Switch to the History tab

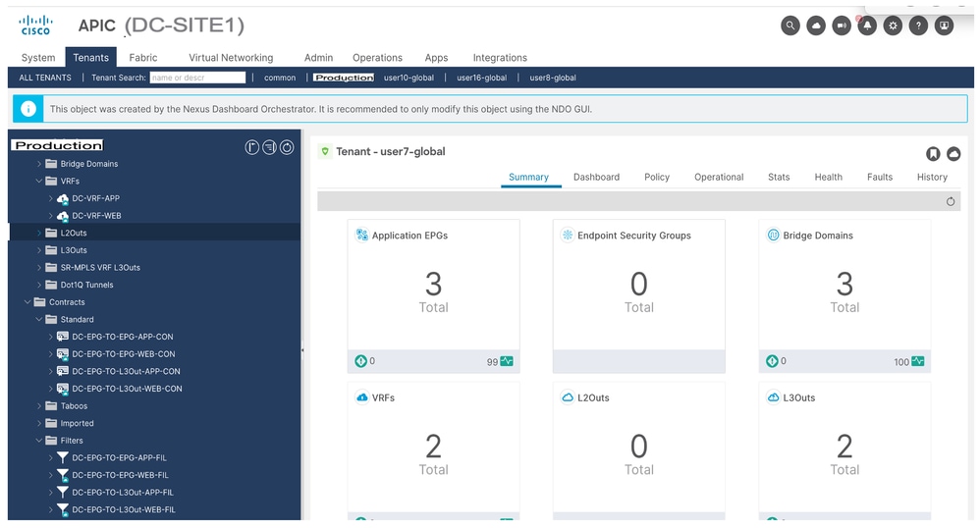point(932,178)
